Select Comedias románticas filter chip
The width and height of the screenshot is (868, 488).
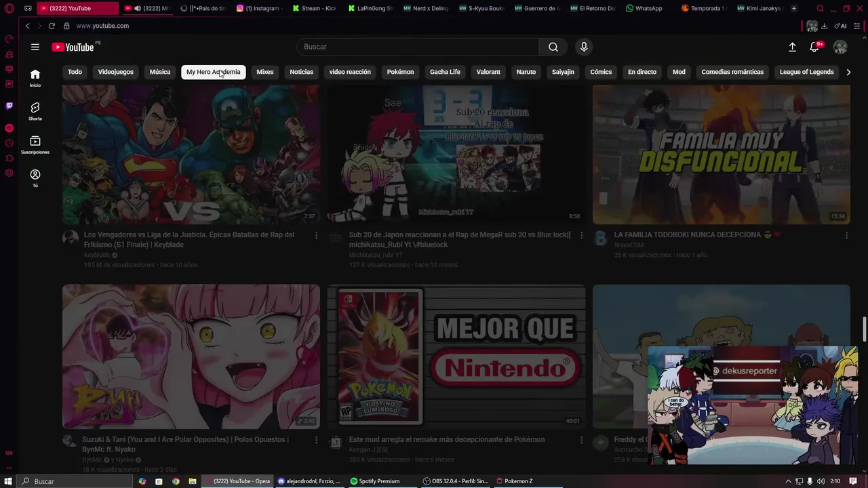pos(732,72)
